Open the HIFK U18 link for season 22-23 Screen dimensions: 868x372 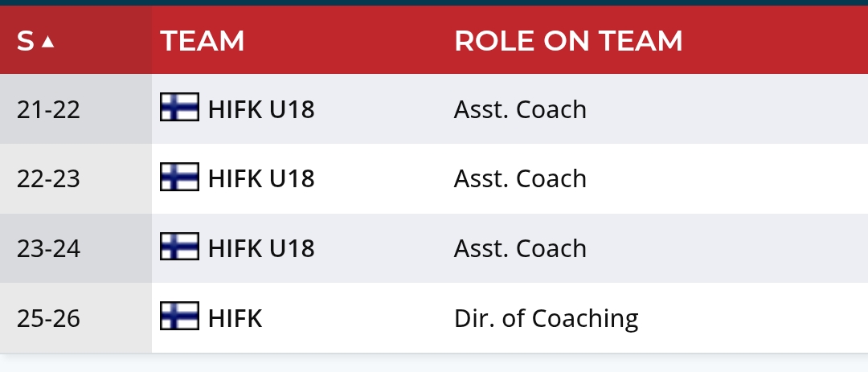[261, 178]
